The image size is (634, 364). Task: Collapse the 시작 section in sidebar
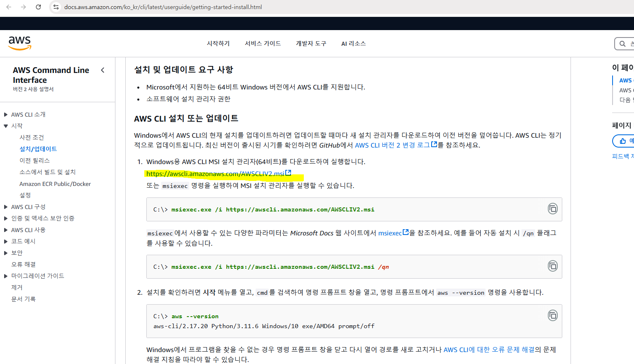(6, 126)
